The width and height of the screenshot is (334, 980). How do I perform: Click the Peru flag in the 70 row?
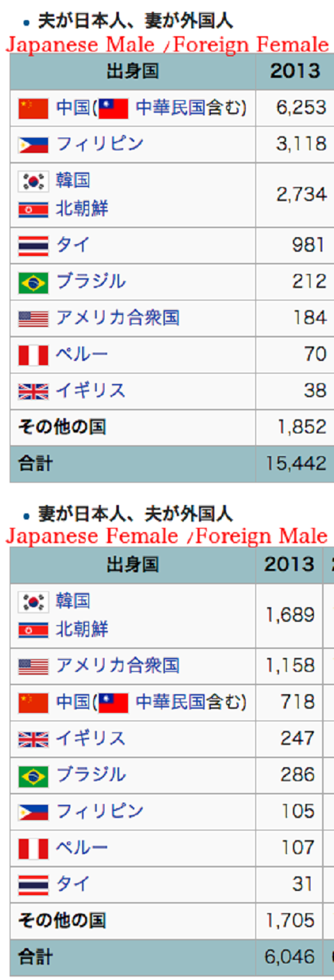(x=33, y=355)
